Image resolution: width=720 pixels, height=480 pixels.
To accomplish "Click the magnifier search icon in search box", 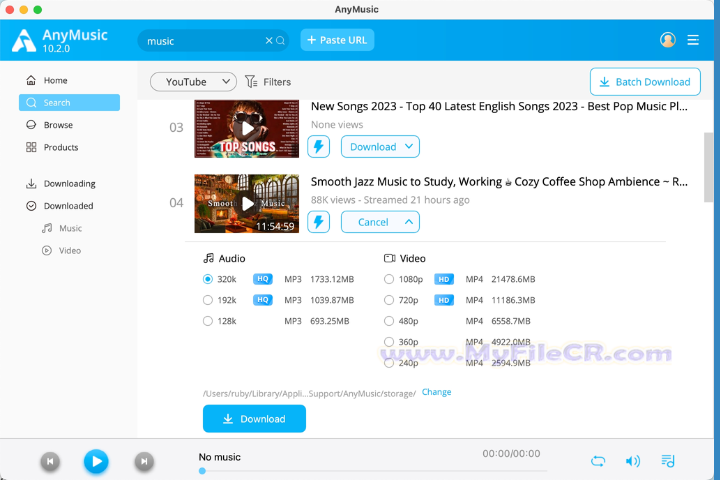I will 281,40.
